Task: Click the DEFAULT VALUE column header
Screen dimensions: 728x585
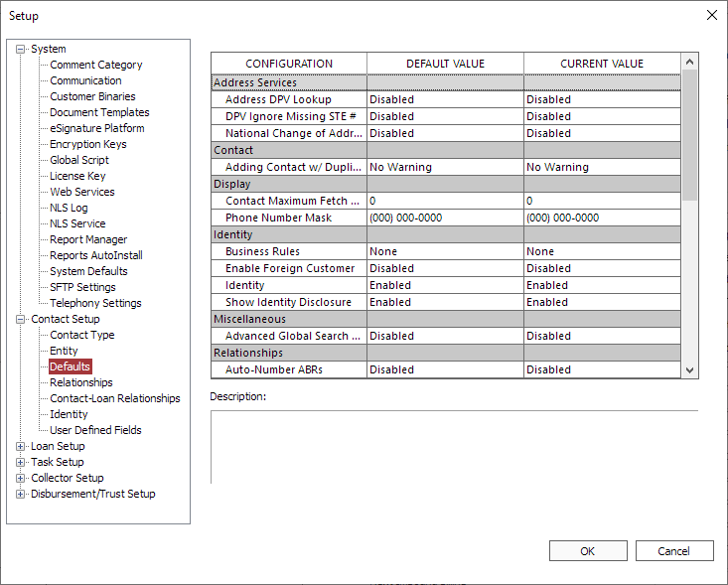Action: pos(445,64)
